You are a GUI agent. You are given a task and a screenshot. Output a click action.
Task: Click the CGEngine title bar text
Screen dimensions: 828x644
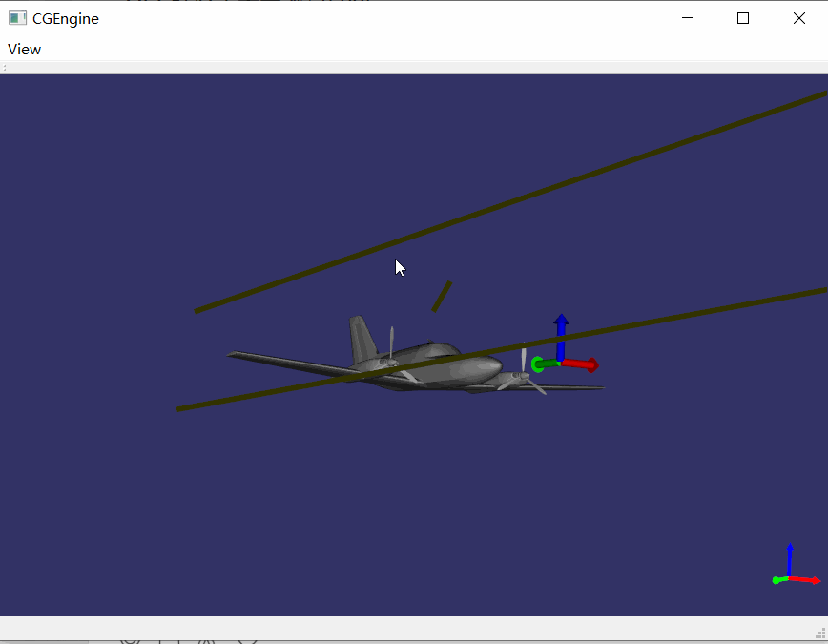click(x=63, y=18)
